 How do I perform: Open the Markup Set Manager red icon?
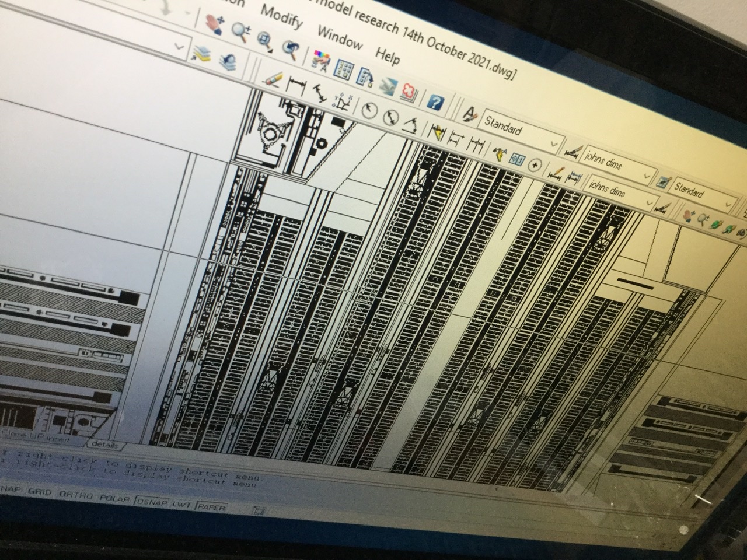(x=410, y=93)
